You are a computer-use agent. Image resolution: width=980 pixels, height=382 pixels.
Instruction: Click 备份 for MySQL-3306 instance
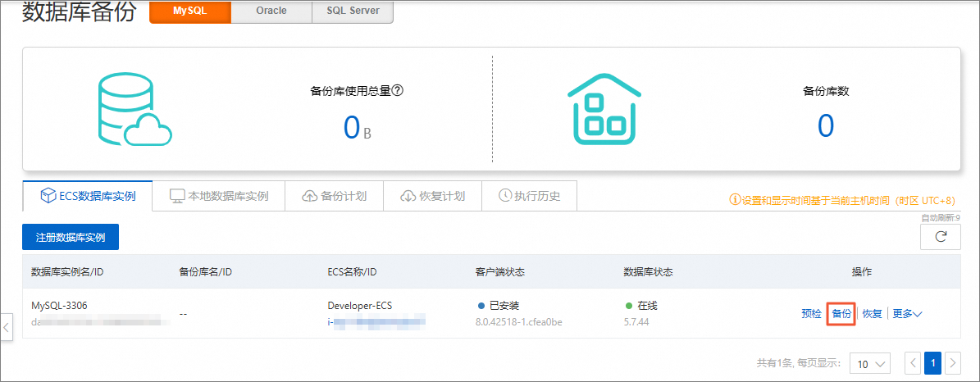click(841, 314)
